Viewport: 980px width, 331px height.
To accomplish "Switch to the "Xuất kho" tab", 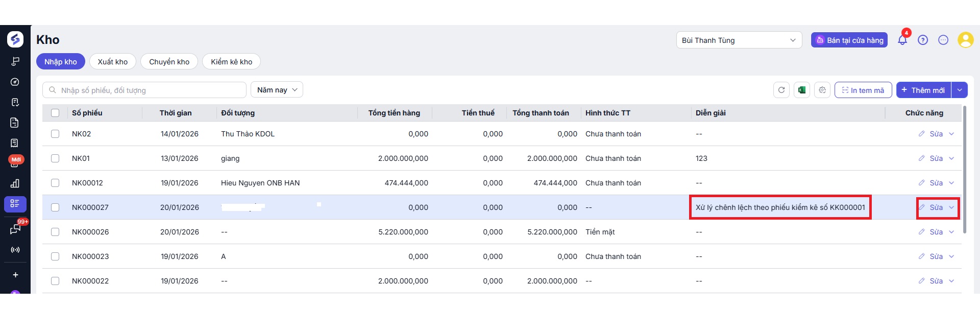I will click(x=113, y=62).
